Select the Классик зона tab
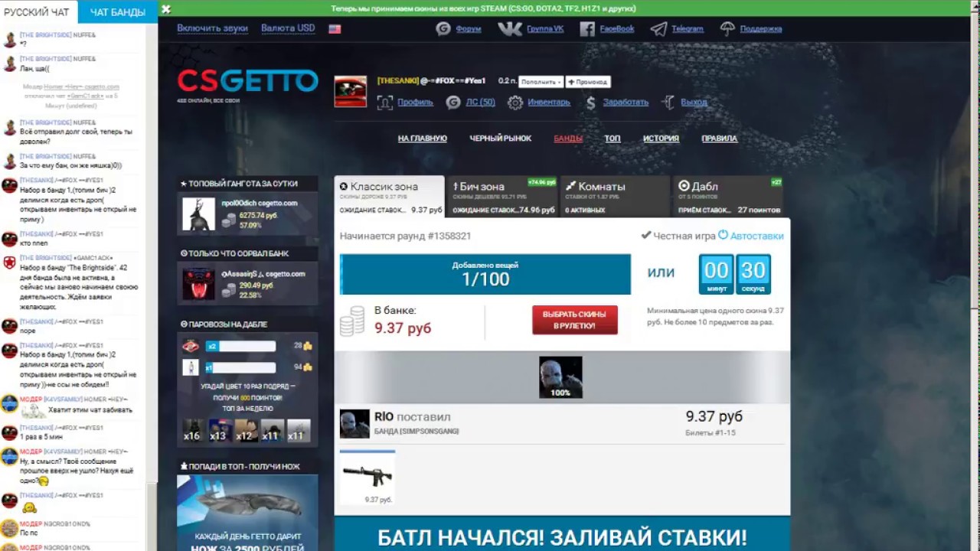 coord(389,197)
